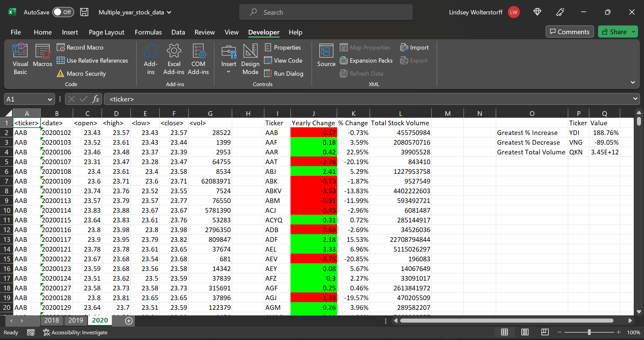
Task: Click the Share button
Action: [x=614, y=32]
